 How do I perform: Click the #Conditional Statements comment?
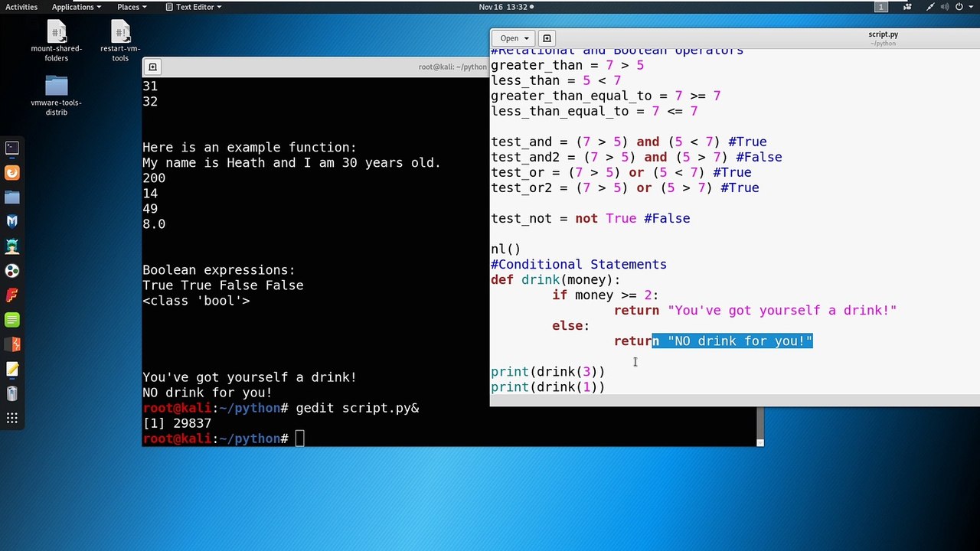click(x=579, y=265)
